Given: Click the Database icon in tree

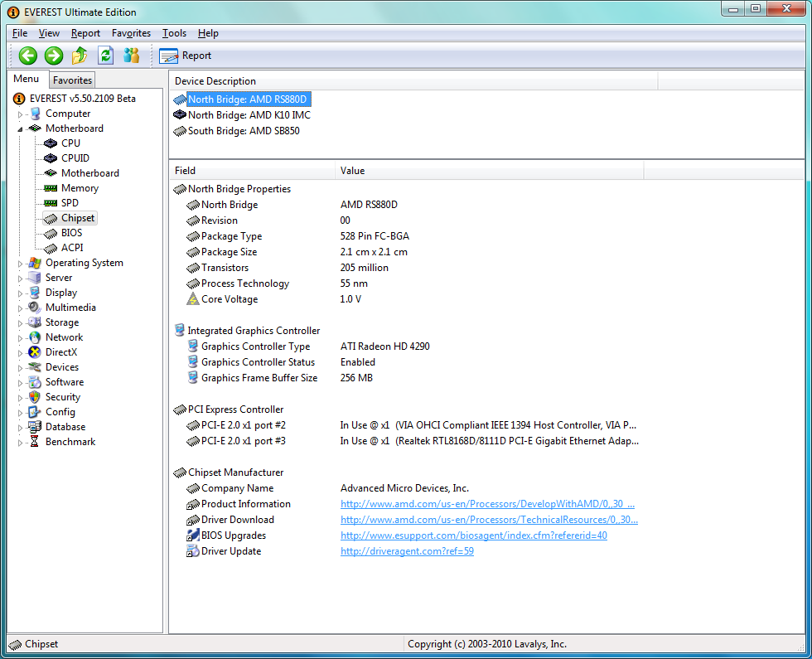Looking at the screenshot, I should pyautogui.click(x=35, y=427).
